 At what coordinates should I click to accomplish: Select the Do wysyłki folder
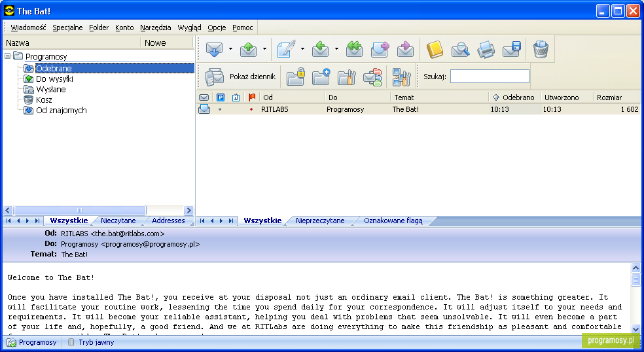54,79
